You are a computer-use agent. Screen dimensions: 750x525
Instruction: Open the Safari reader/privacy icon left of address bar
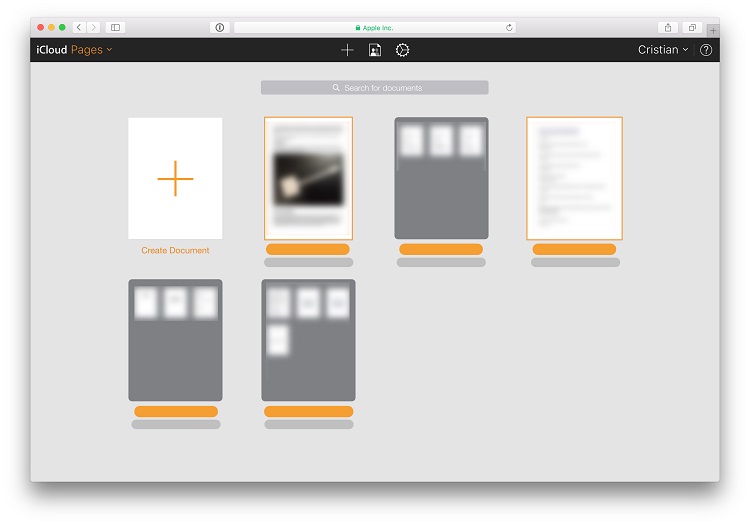point(219,27)
